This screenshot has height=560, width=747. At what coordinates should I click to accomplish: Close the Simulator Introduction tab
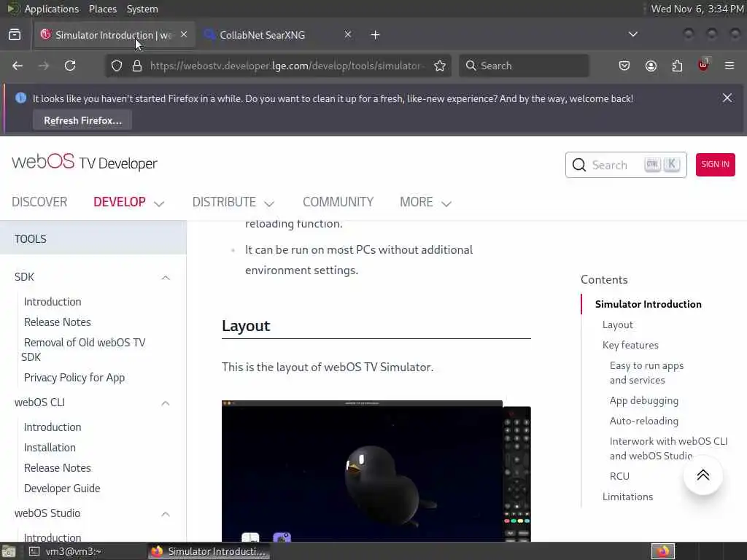(184, 34)
